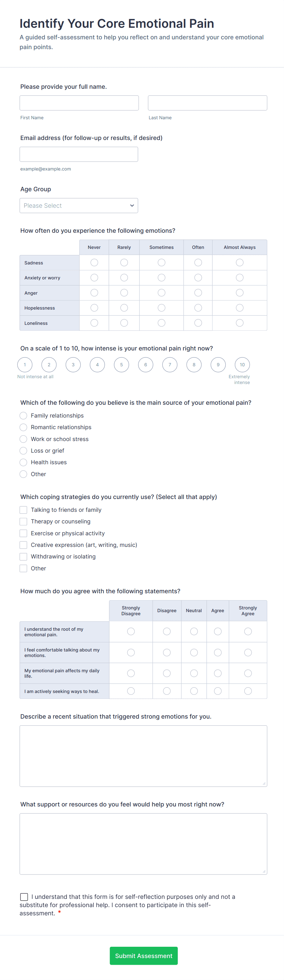
Task: Select 'Often' for Sadness
Action: [198, 262]
